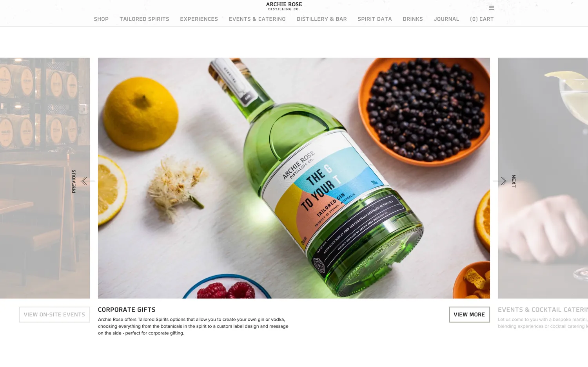Viewport: 588px width, 367px height.
Task: Select Events & Catering nav link
Action: click(257, 19)
